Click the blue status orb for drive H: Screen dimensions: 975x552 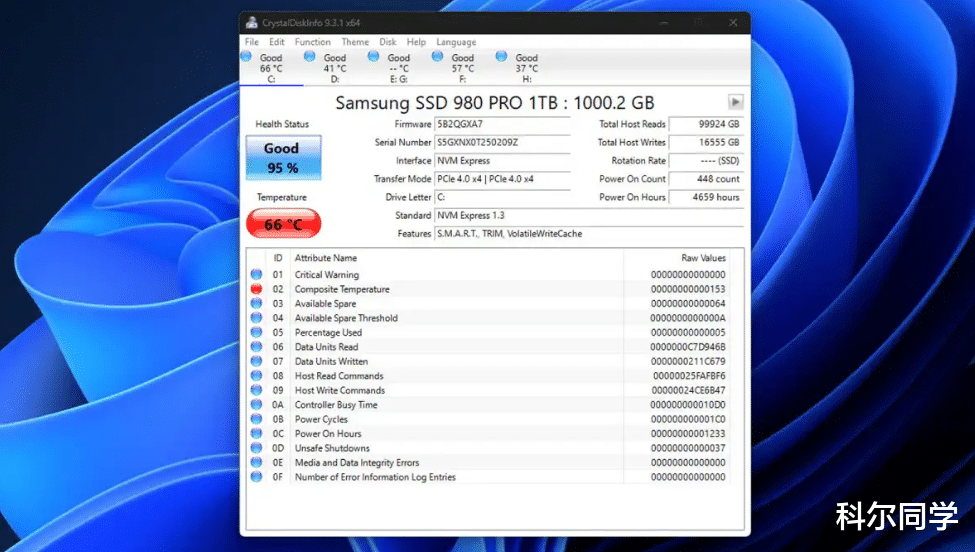pos(501,57)
